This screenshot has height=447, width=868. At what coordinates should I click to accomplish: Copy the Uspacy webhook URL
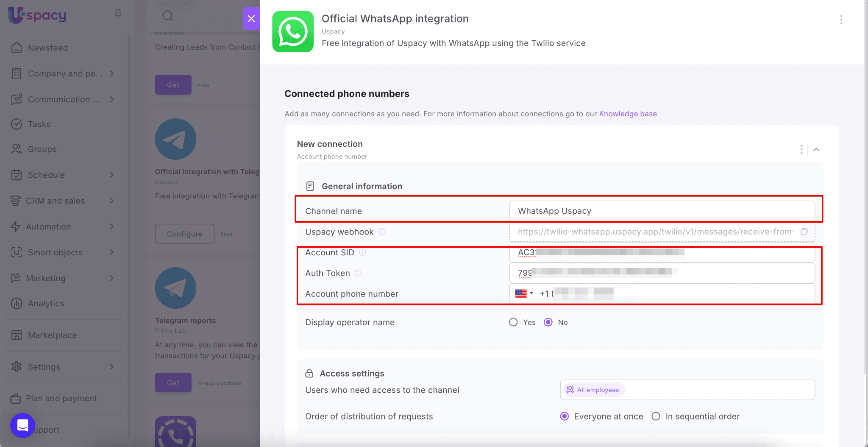coord(804,232)
